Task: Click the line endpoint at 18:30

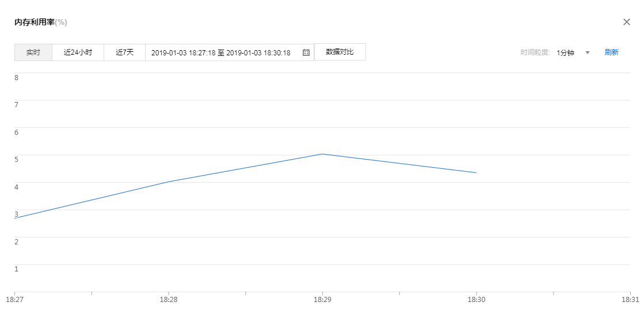Action: point(476,172)
